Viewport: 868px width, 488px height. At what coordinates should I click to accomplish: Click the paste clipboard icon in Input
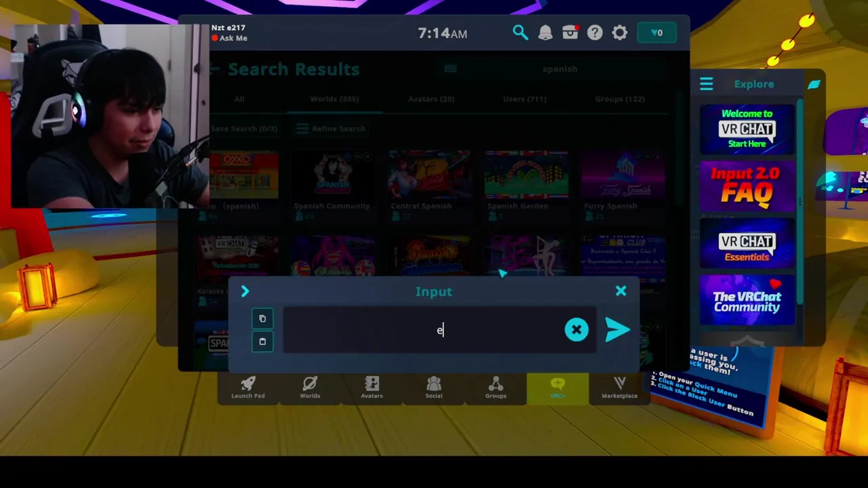point(262,342)
